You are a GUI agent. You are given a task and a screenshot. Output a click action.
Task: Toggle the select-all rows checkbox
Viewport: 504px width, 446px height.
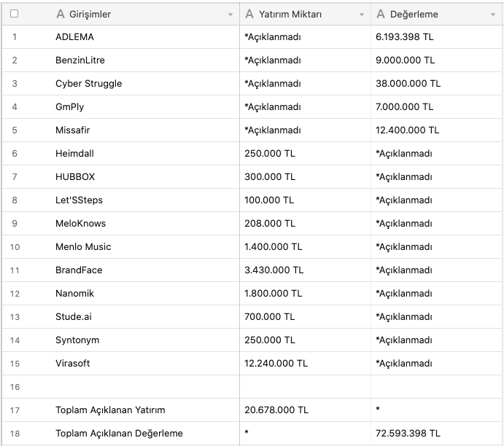[x=15, y=14]
